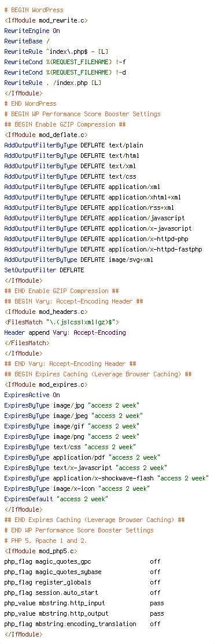214x644 pixels.
Task: Select the 'ExpiresDefault' directive line
Action: pos(56,499)
